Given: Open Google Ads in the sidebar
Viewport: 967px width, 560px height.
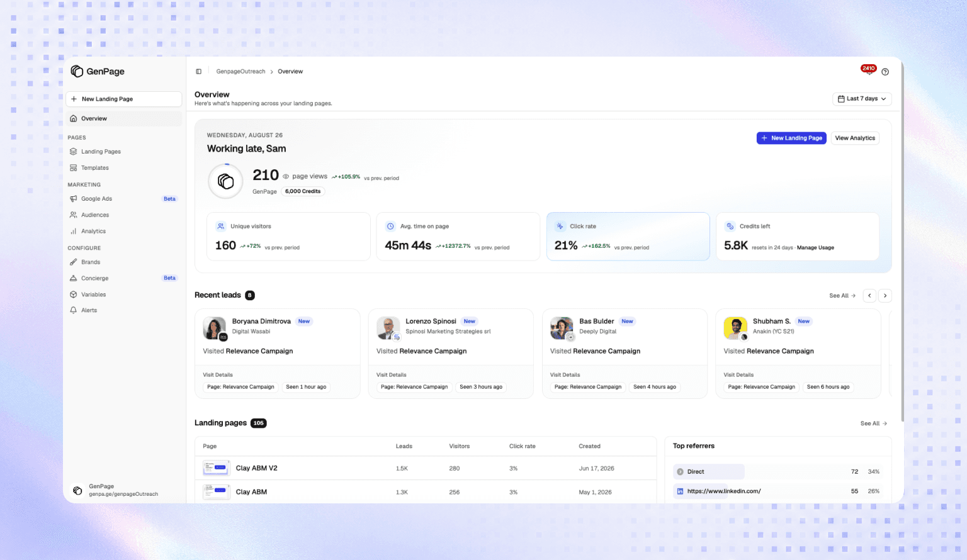Looking at the screenshot, I should 123,199.
